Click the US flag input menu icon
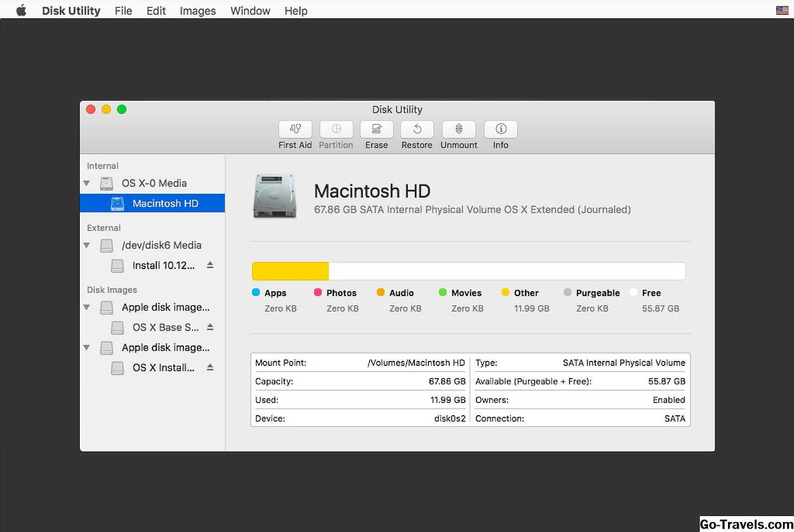The height and width of the screenshot is (532, 794). (782, 11)
